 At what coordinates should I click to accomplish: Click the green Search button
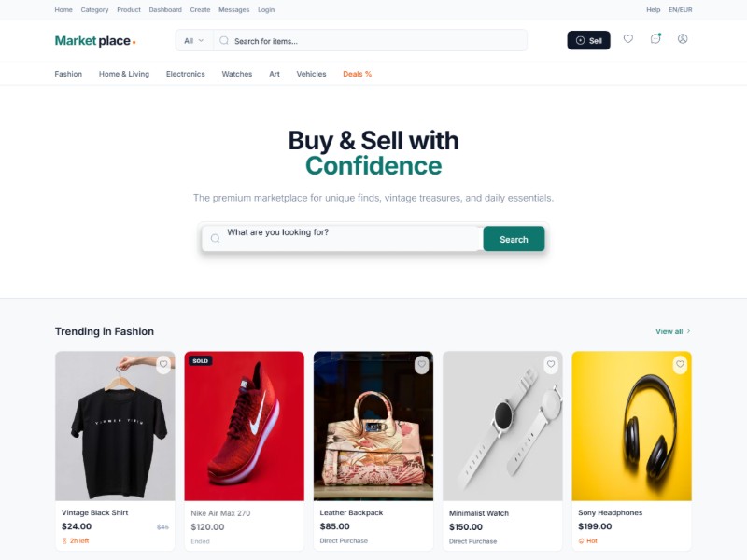[x=514, y=239]
